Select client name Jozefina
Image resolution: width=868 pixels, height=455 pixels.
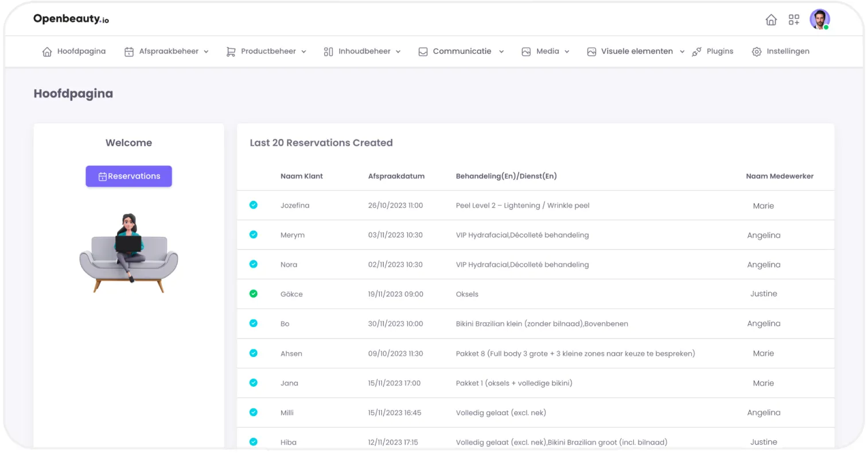295,205
